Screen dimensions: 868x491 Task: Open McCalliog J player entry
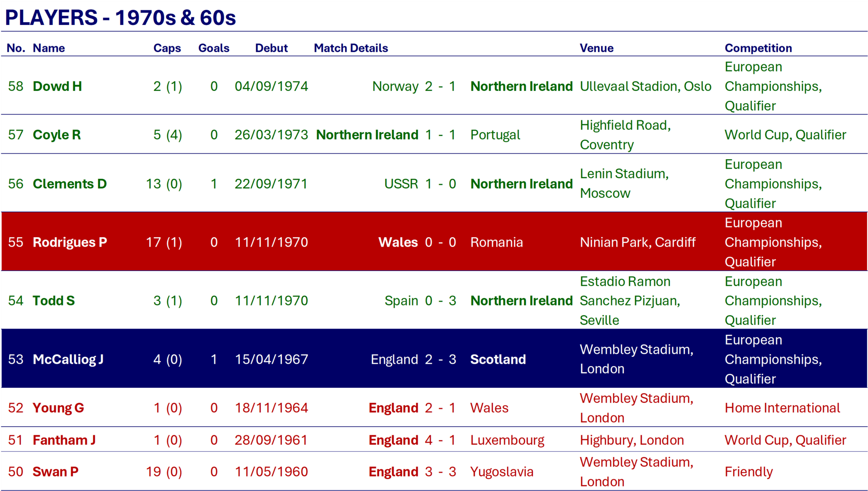(68, 359)
